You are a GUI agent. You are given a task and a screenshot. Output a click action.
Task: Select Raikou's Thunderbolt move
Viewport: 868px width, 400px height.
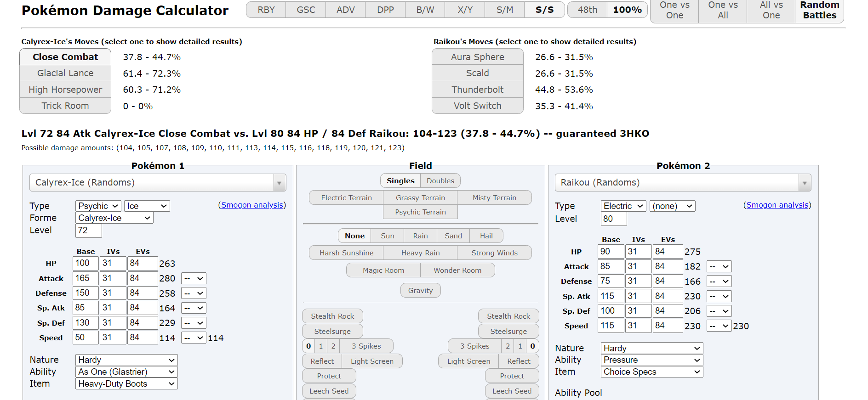(x=478, y=90)
